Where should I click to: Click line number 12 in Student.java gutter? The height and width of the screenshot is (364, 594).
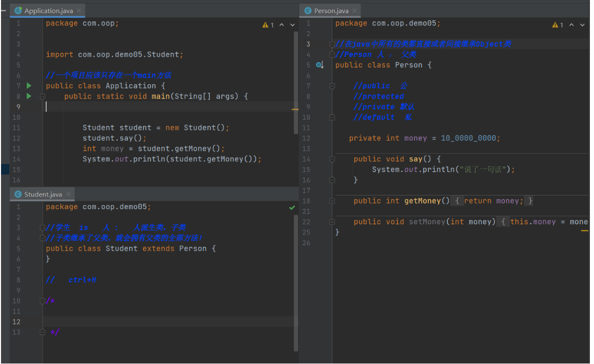click(x=16, y=322)
